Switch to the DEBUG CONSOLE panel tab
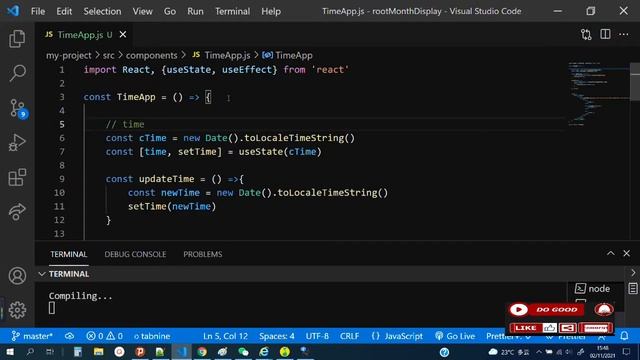The width and height of the screenshot is (640, 360). click(135, 254)
